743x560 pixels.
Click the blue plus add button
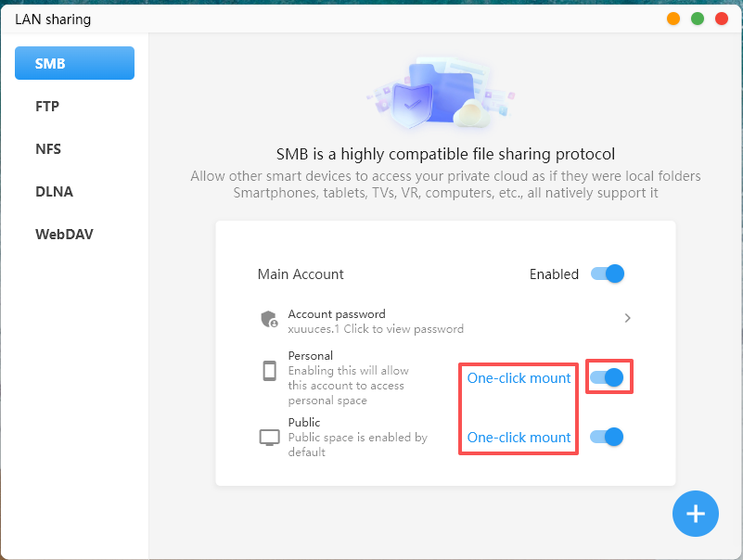point(695,514)
